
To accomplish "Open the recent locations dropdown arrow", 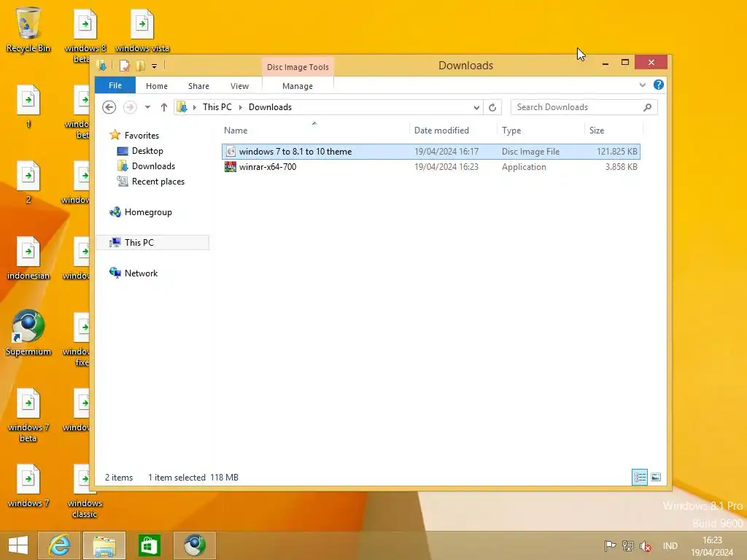I will point(147,107).
